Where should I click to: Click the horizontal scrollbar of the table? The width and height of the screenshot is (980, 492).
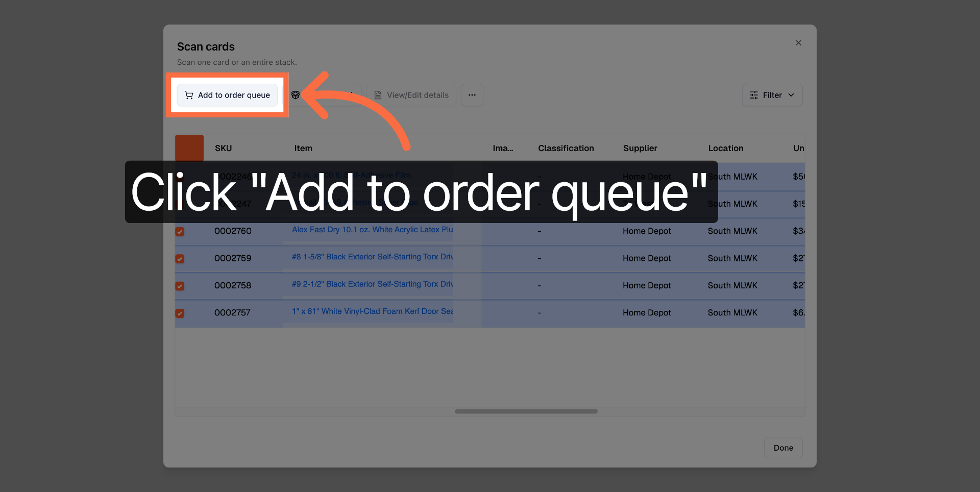point(526,411)
